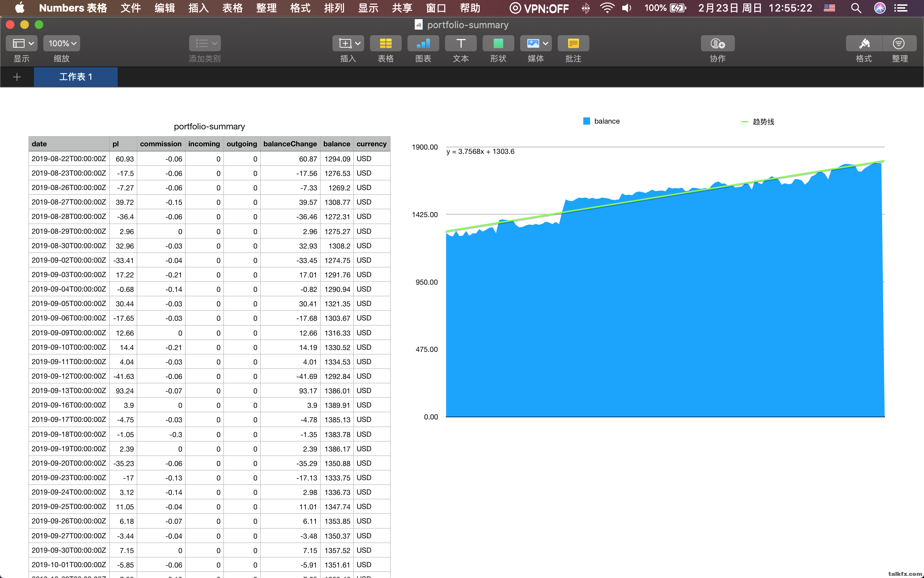Select the incoming column header
Viewport: 924px width, 578px height.
coord(204,144)
